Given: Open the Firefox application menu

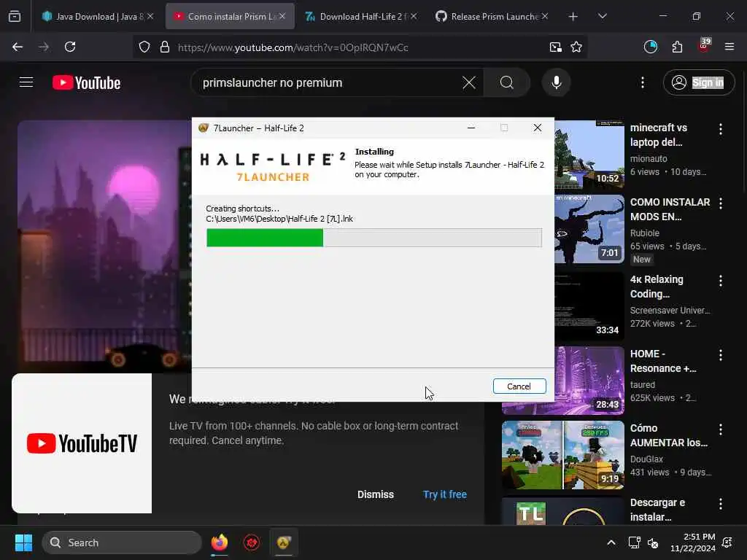Looking at the screenshot, I should [x=729, y=47].
